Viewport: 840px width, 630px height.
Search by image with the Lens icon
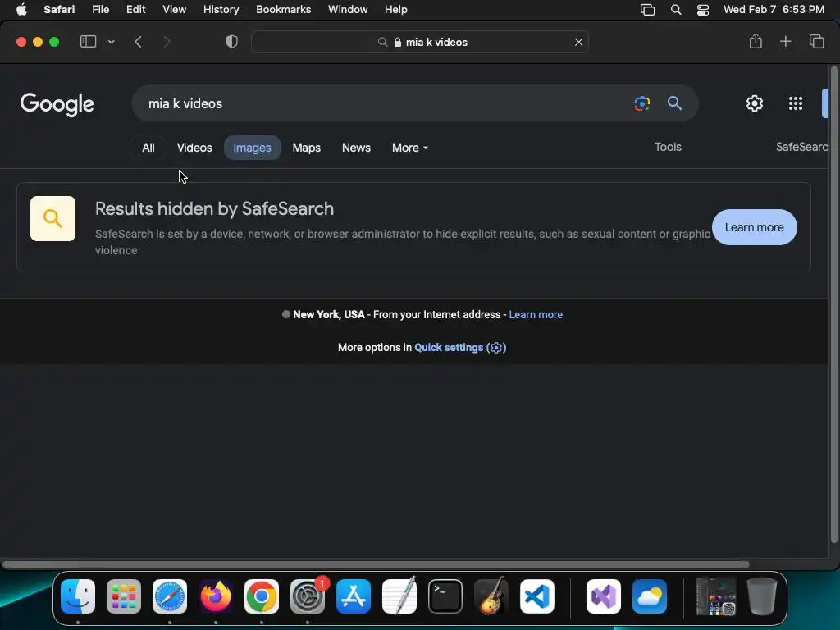[x=641, y=103]
